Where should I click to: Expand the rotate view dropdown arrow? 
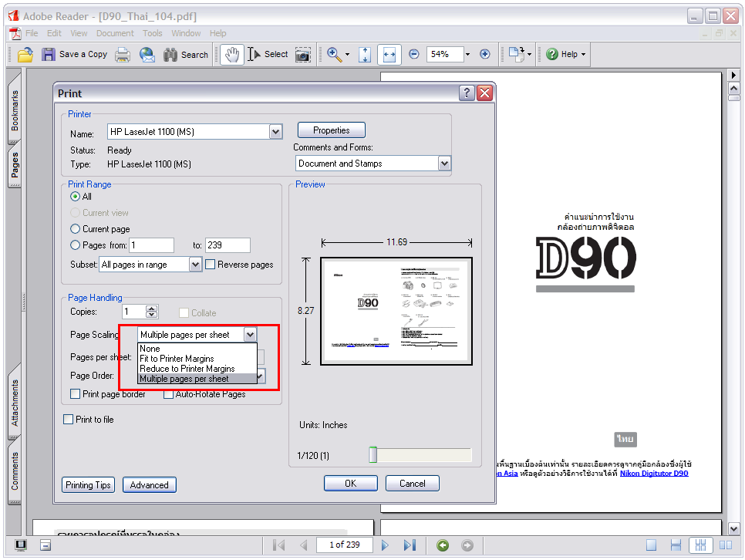click(529, 54)
